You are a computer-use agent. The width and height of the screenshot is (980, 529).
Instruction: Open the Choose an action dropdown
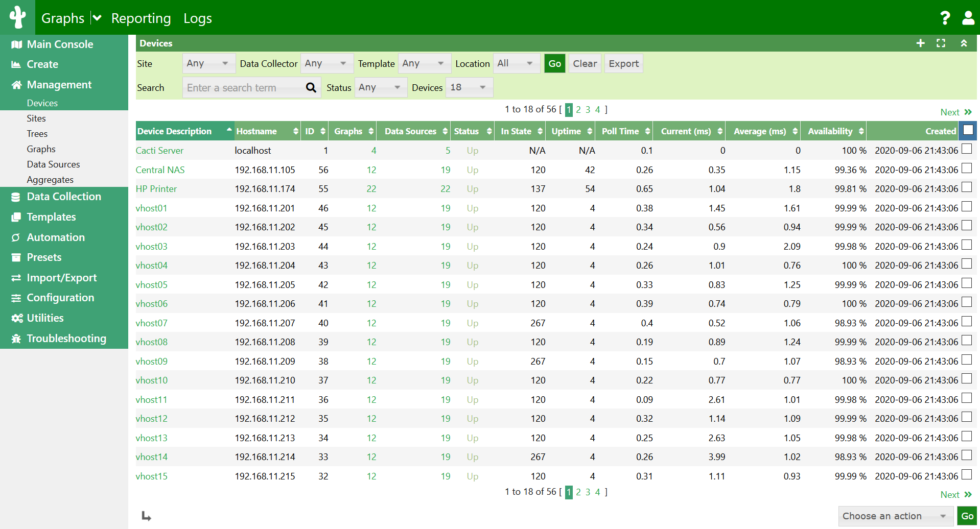tap(895, 516)
